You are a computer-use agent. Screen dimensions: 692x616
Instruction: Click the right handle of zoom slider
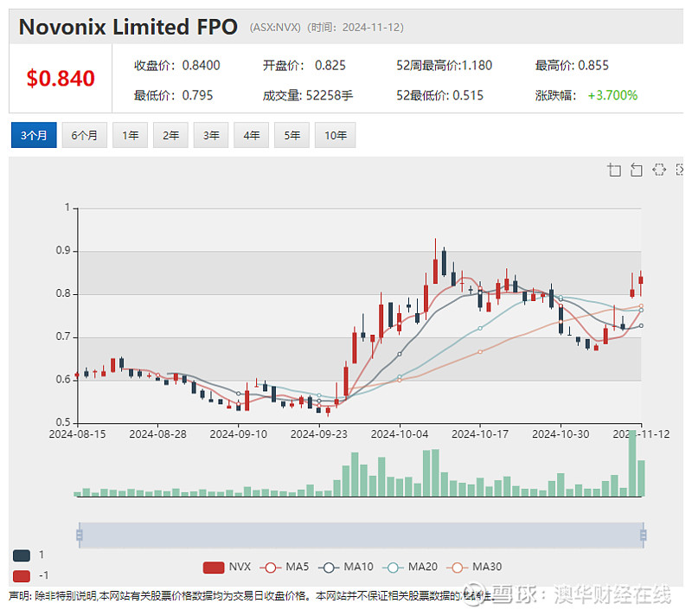(x=643, y=536)
